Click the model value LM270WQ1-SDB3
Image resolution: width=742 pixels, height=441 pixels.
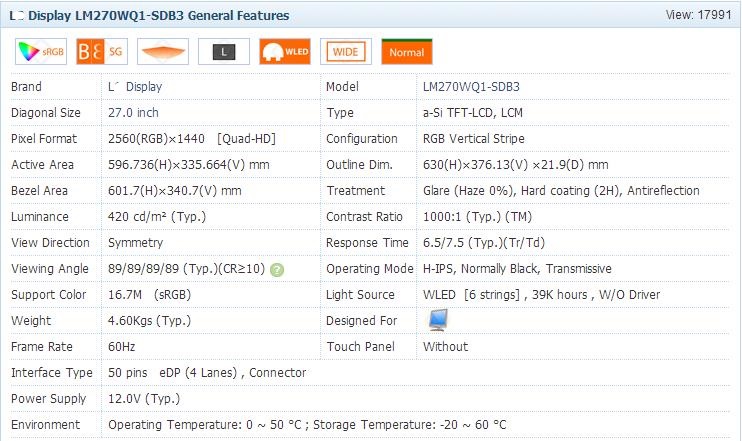click(471, 87)
